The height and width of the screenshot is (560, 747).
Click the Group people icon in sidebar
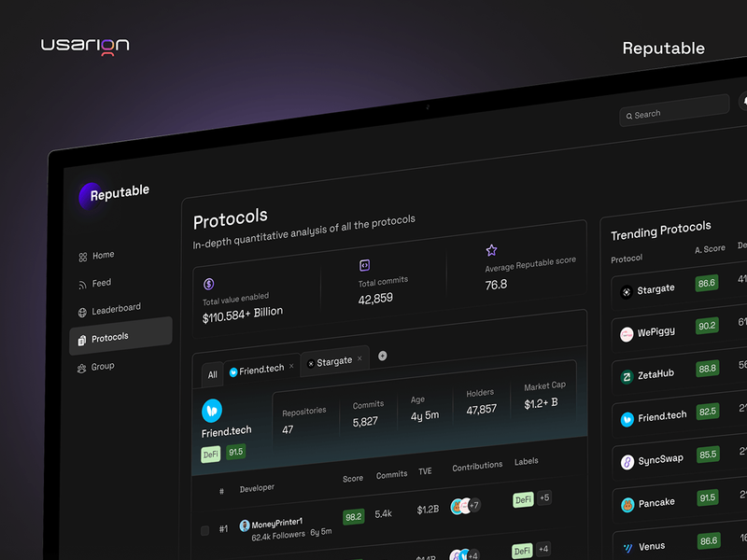pos(82,366)
